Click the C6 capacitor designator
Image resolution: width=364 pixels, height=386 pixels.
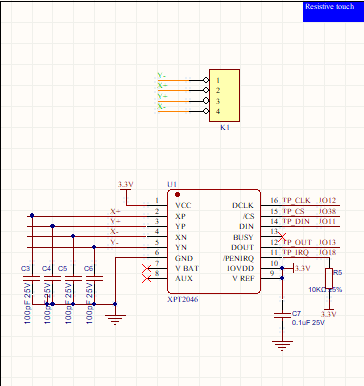[88, 268]
